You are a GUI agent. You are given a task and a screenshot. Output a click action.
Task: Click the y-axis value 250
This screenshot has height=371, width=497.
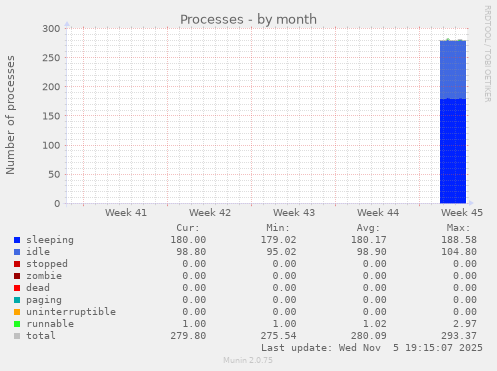[51, 58]
